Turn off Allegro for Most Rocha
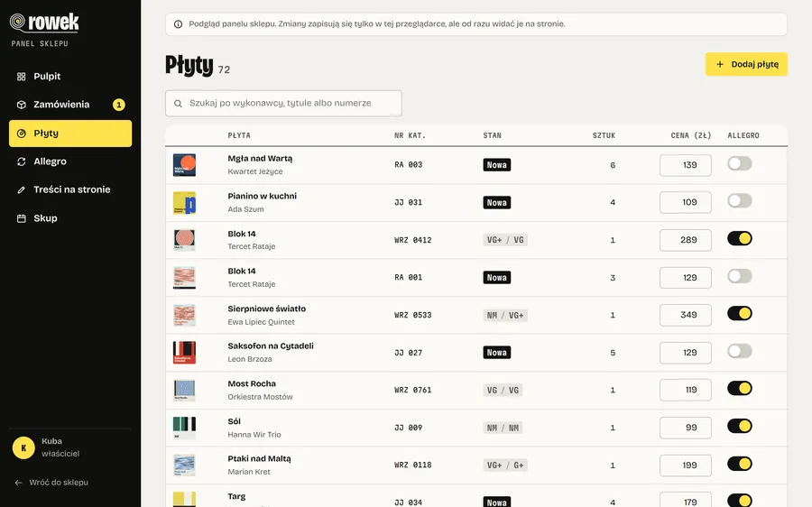Viewport: 812px width, 507px height. tap(740, 389)
